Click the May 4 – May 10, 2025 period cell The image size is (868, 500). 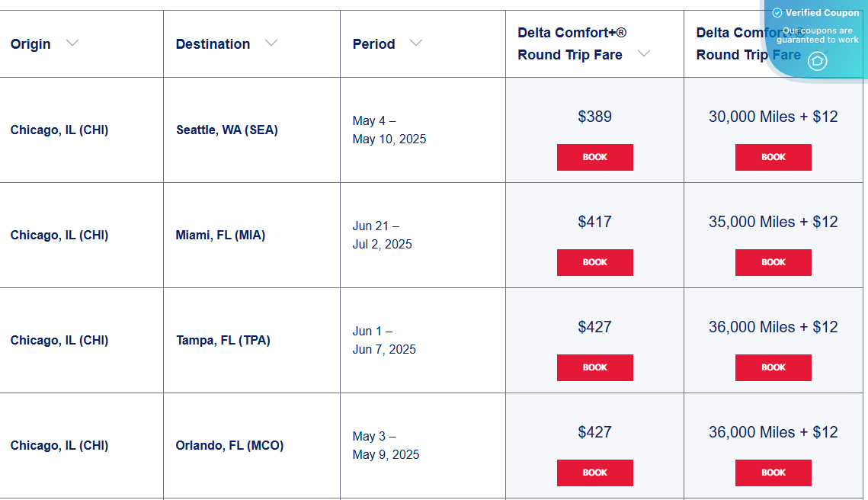click(x=389, y=130)
